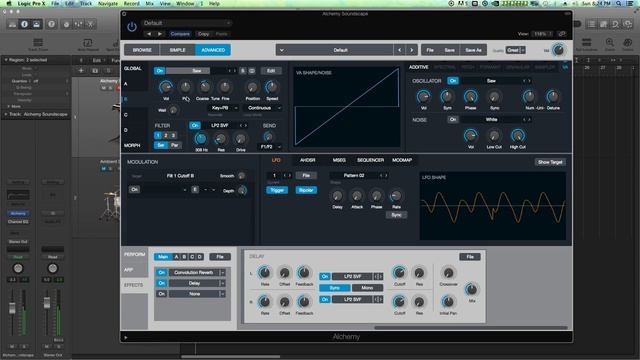Click the E button in the Modulation row
This screenshot has height=360, width=640.
195,189
